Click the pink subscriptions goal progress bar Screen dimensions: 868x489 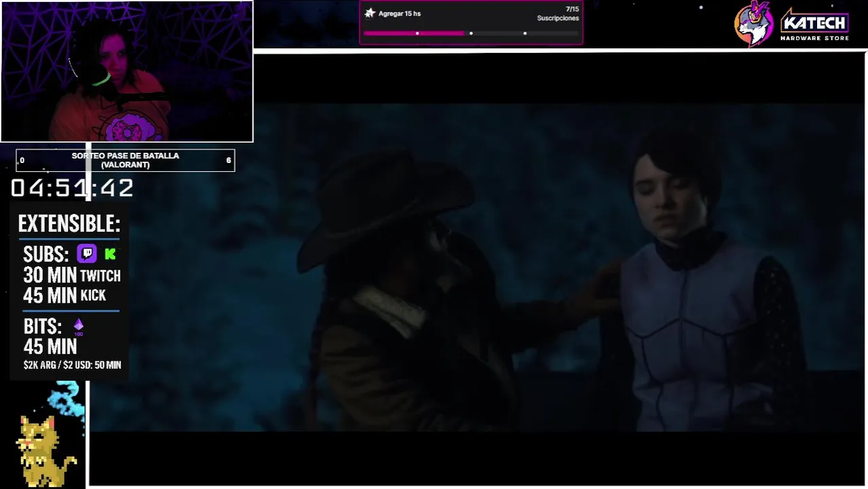pos(471,33)
